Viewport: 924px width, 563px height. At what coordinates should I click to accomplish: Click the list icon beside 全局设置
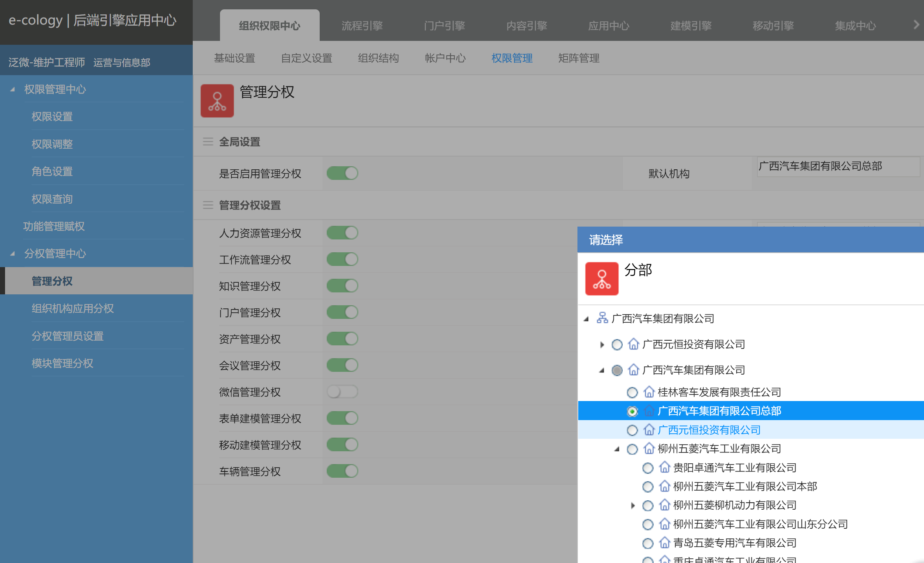tap(208, 142)
